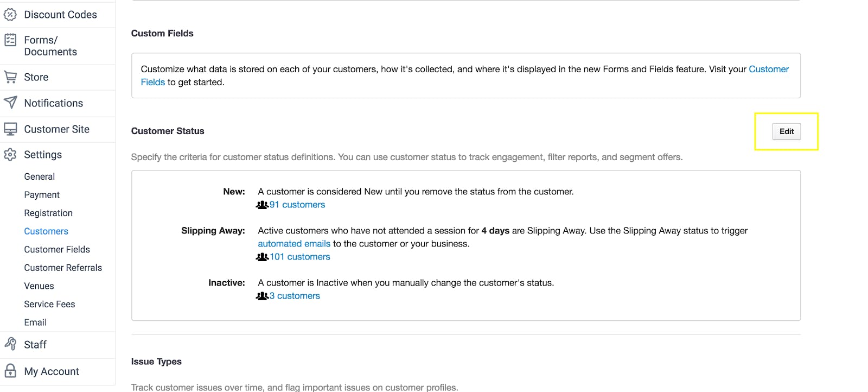View the 3 customers link
The height and width of the screenshot is (392, 868).
click(x=295, y=296)
